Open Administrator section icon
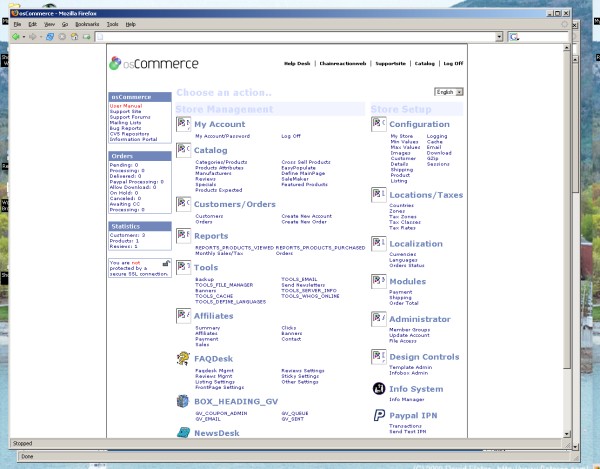The image size is (600, 469). (378, 319)
